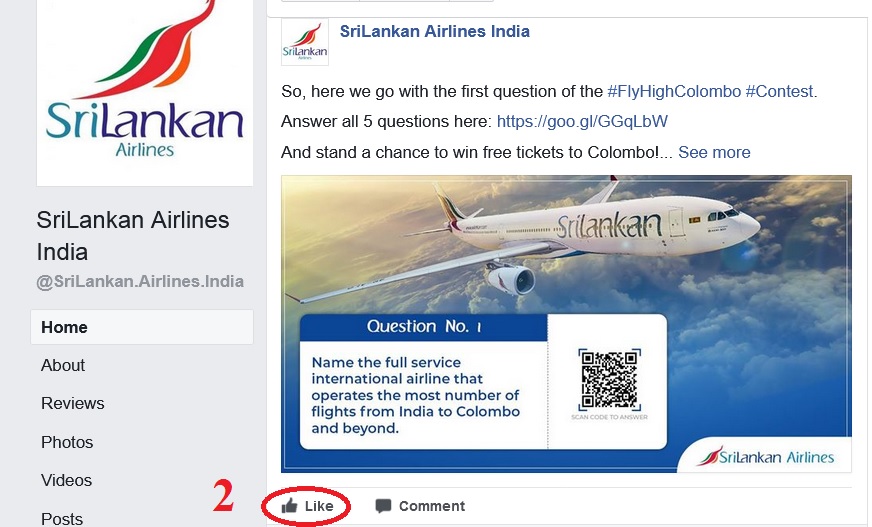Click the QR code in the post image
This screenshot has height=527, width=872.
(x=610, y=379)
